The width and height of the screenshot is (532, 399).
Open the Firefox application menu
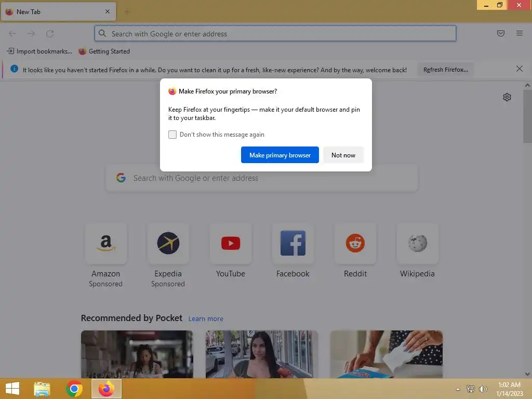[x=519, y=33]
